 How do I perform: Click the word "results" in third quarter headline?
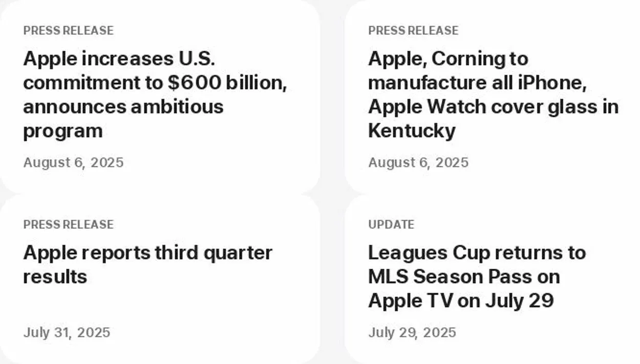tap(55, 277)
